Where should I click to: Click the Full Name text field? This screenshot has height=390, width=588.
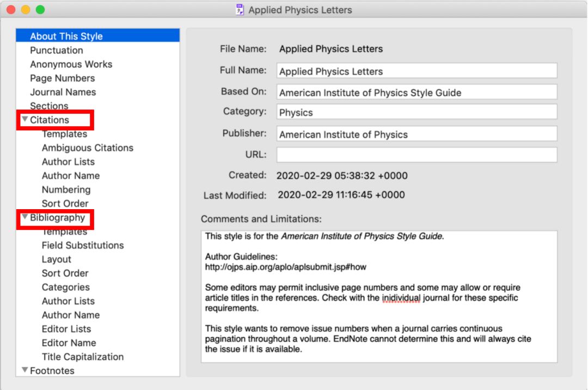click(x=416, y=71)
